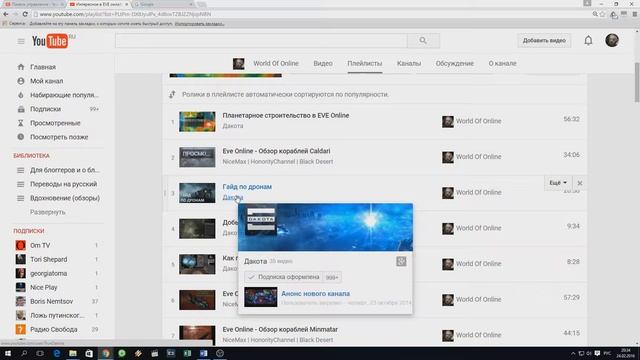Open Microsoft Edge from the taskbar
This screenshot has height=360, width=640.
point(57,353)
